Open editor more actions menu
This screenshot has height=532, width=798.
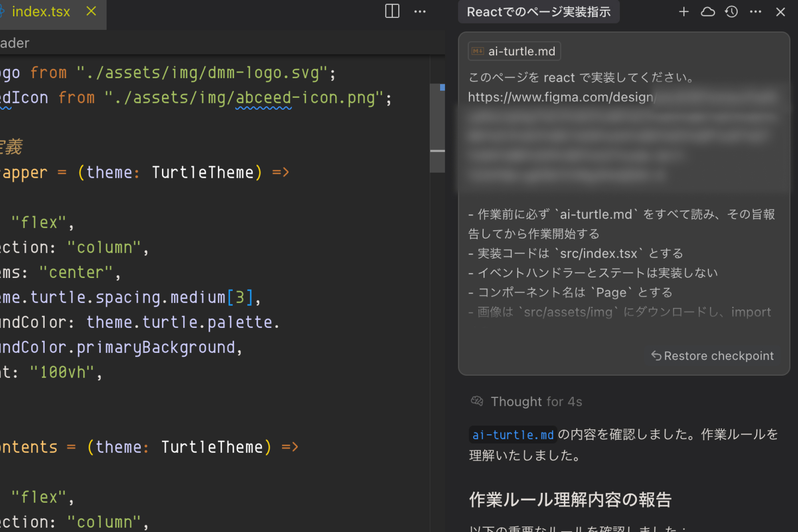click(x=420, y=12)
